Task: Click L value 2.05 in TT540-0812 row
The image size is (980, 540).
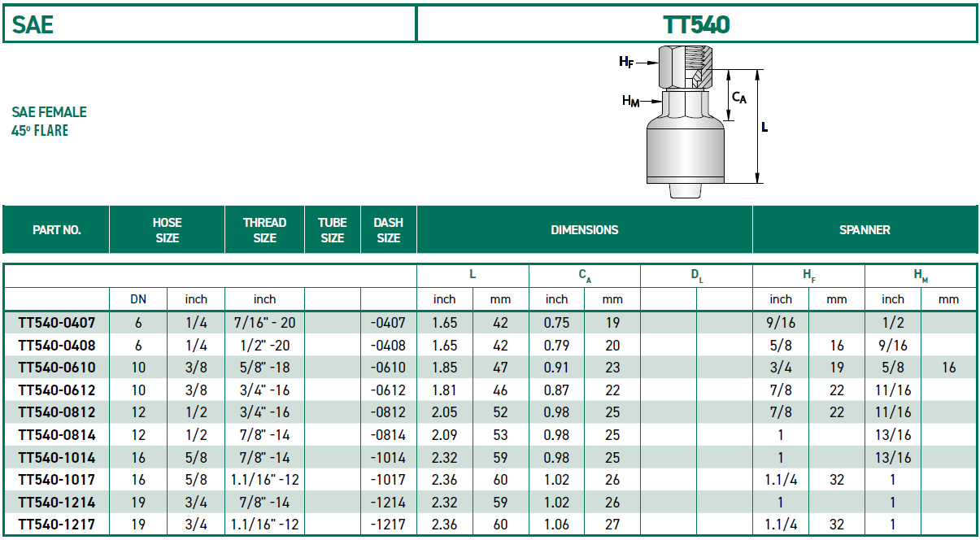Action: pyautogui.click(x=445, y=412)
